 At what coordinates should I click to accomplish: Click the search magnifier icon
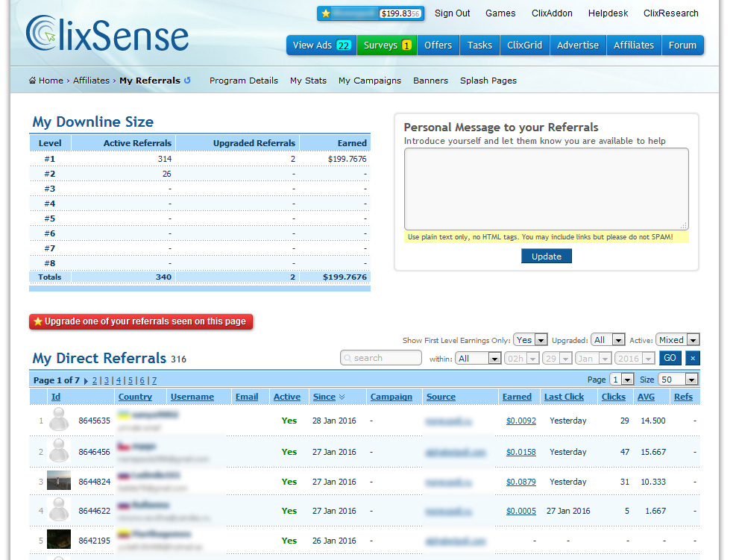[x=347, y=358]
